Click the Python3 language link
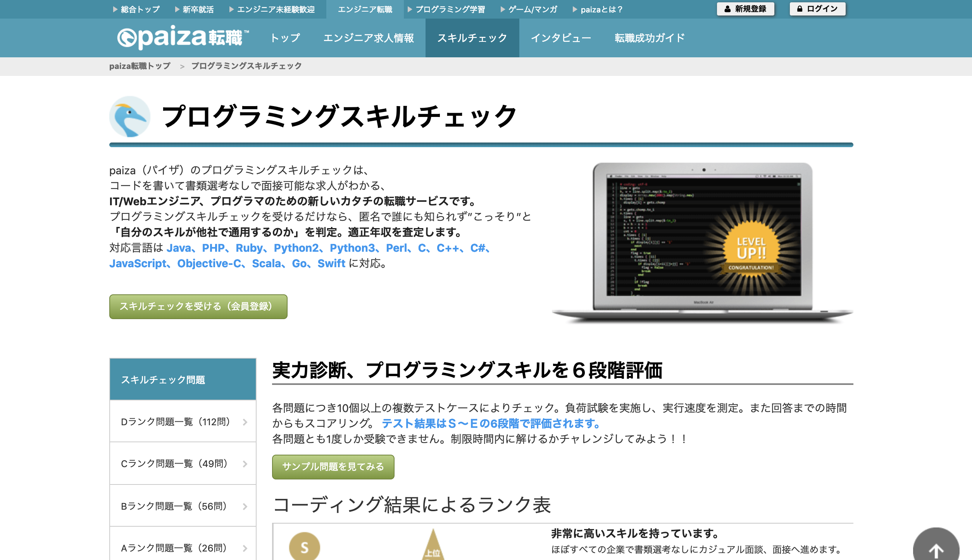The height and width of the screenshot is (560, 972). 352,248
